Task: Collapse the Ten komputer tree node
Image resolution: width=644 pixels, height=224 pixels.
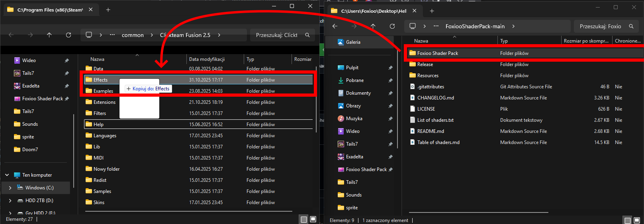Action: 7,175
